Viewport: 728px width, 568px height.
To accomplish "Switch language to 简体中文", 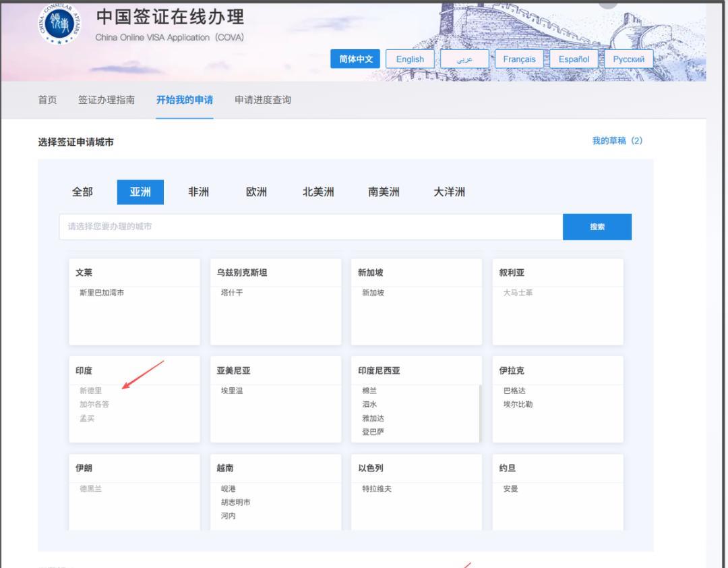I will tap(355, 59).
